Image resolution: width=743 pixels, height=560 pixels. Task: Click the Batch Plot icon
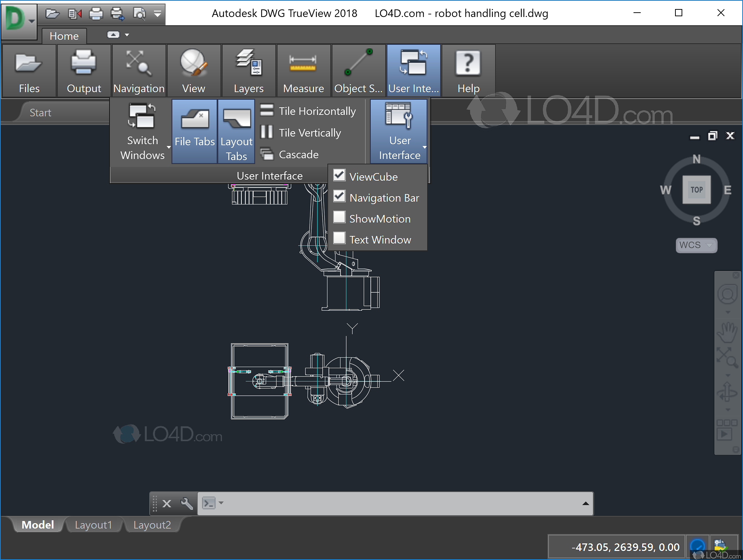tap(117, 13)
